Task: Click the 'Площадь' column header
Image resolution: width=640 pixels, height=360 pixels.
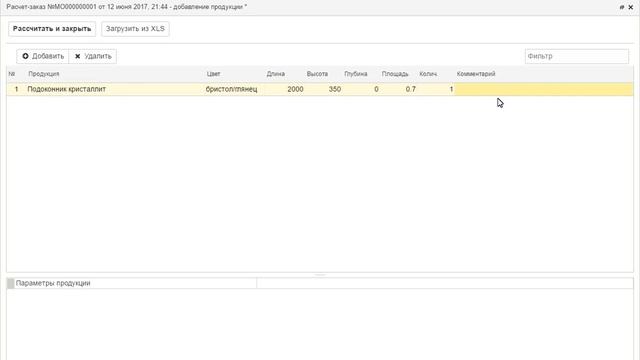Action: tap(395, 74)
